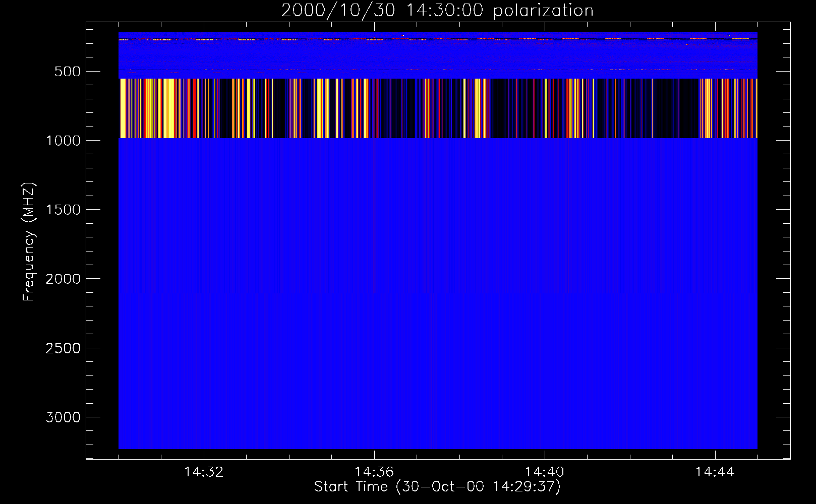Select the y-axis label 'Frequency (MHZ)'
Screen dimensions: 816x504
[29, 242]
